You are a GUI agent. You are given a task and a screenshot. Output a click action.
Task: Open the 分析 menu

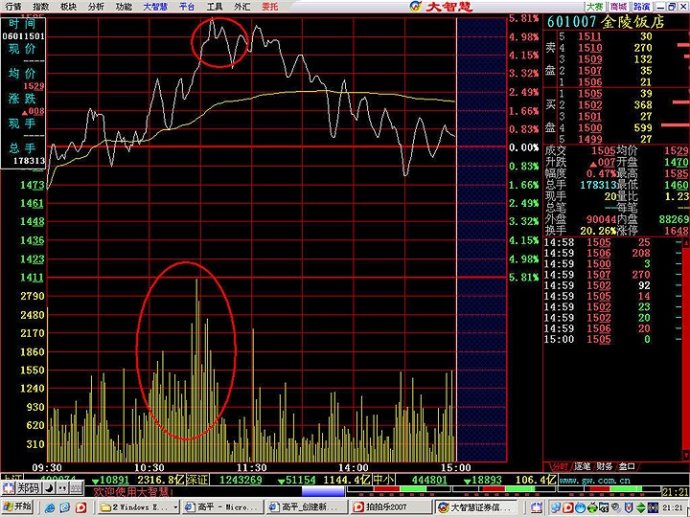click(x=95, y=7)
